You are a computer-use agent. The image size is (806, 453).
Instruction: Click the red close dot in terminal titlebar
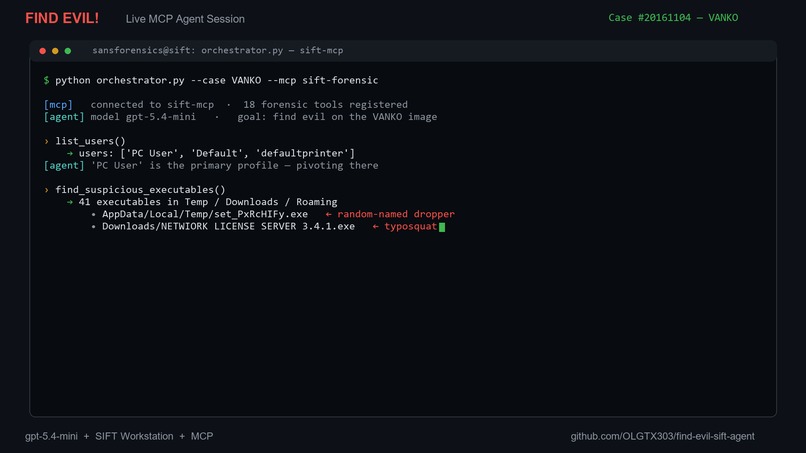(43, 50)
